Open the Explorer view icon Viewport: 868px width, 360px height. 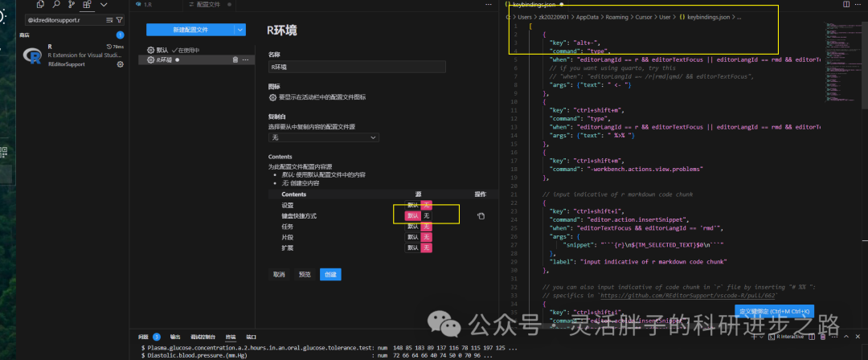(x=40, y=5)
